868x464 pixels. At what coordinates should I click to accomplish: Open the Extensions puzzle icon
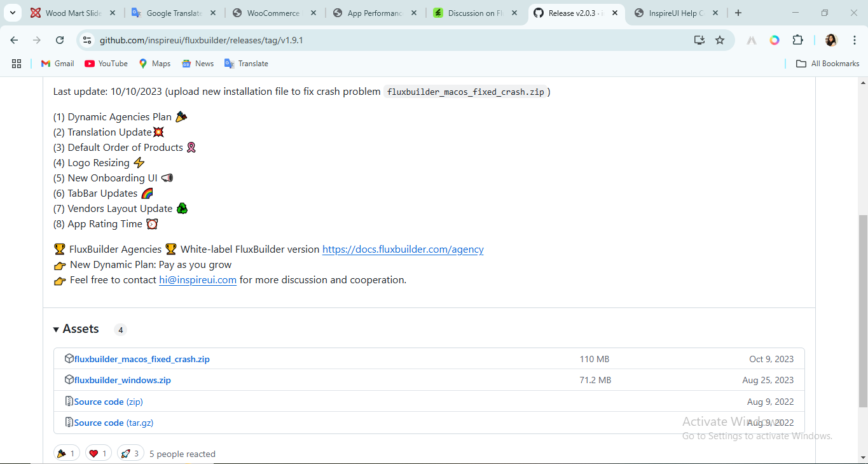click(x=797, y=40)
